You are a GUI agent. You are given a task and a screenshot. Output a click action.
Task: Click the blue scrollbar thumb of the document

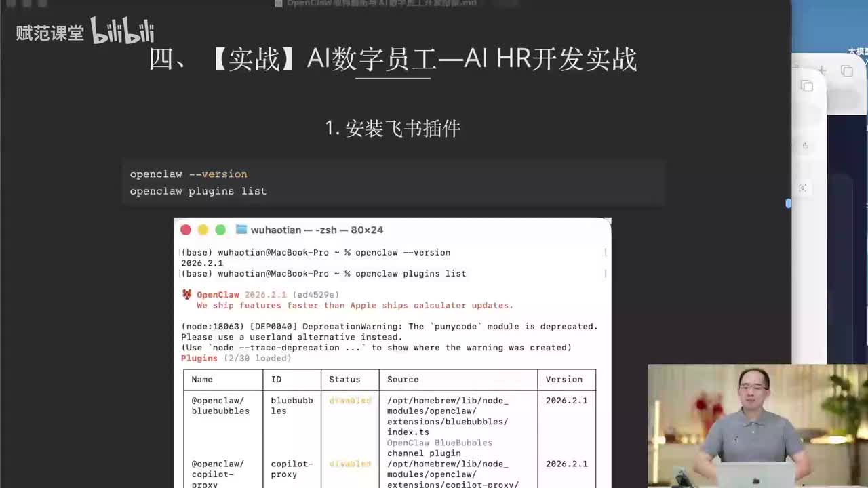coord(788,203)
